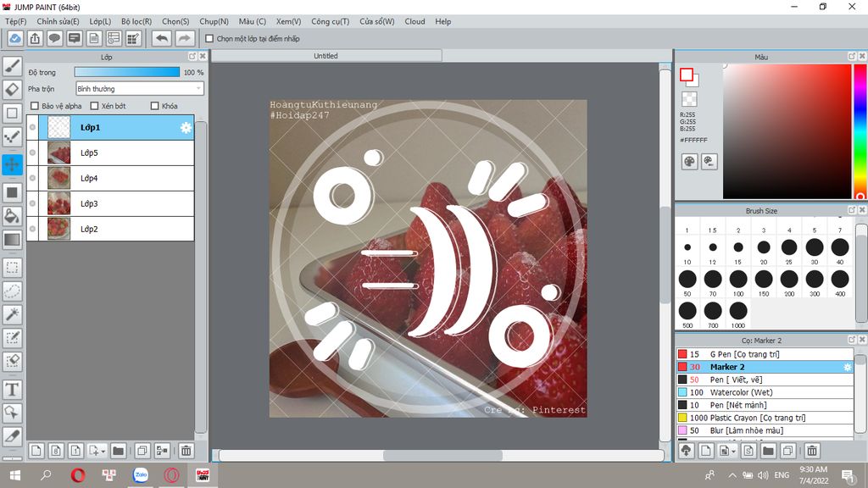
Task: Open the Tệp(F) menu
Action: [16, 21]
